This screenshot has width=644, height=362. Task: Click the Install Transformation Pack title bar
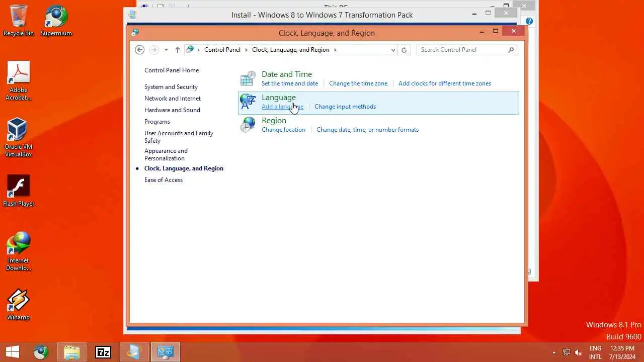[322, 15]
